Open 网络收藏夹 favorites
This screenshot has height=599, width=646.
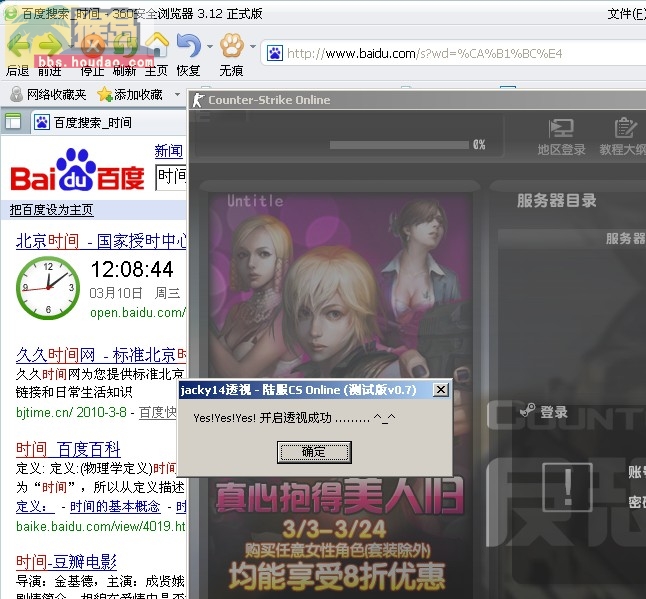tap(48, 94)
